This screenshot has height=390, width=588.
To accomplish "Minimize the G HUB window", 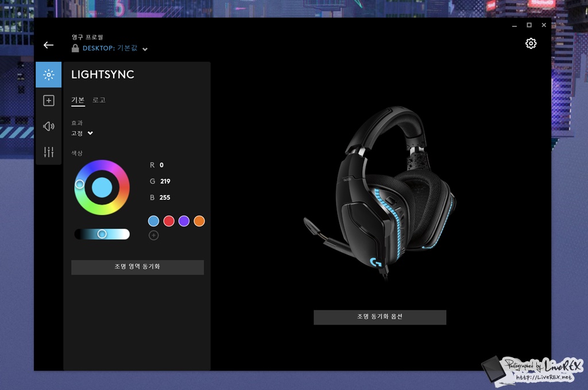I will click(514, 25).
